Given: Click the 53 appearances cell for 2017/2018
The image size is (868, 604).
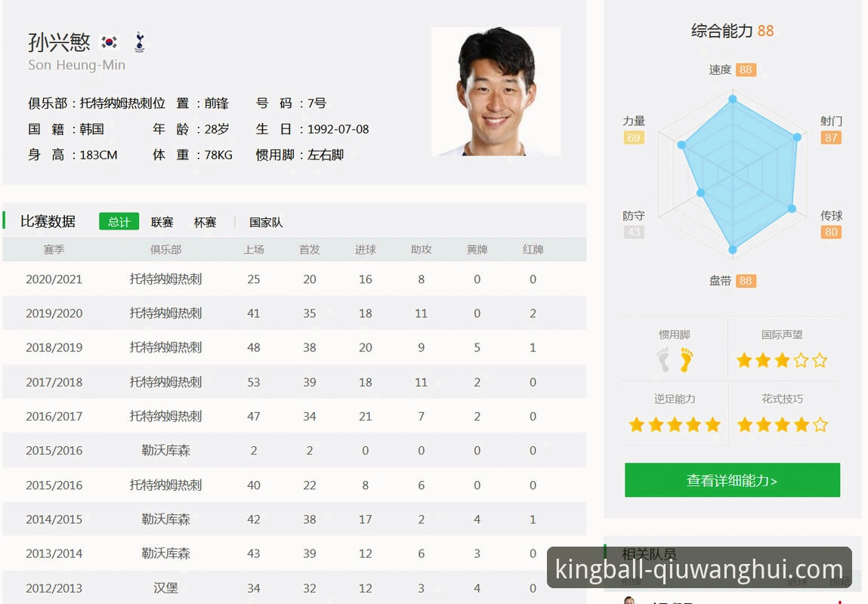Looking at the screenshot, I should coord(254,382).
